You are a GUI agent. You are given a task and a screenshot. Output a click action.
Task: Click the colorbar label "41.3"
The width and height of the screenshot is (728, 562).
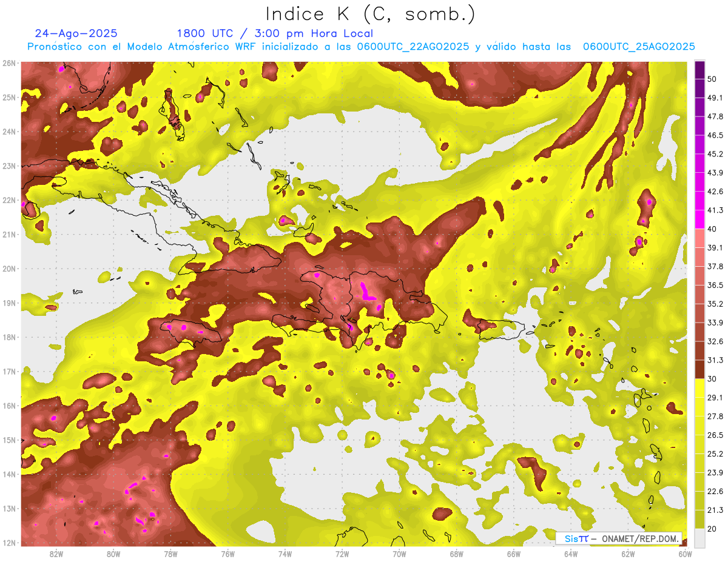coord(715,210)
